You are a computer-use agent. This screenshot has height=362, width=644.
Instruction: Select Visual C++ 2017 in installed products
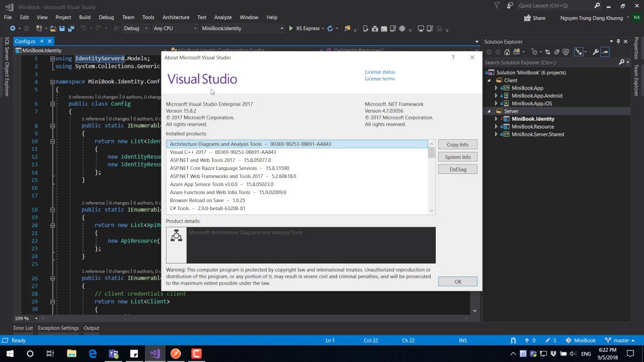coord(297,152)
